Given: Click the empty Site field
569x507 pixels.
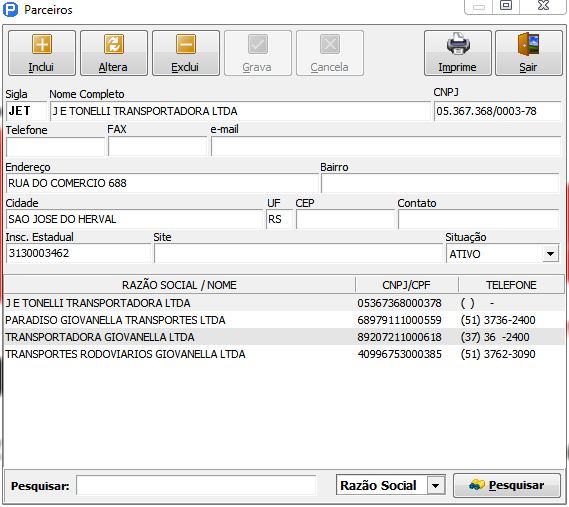Looking at the screenshot, I should [298, 253].
